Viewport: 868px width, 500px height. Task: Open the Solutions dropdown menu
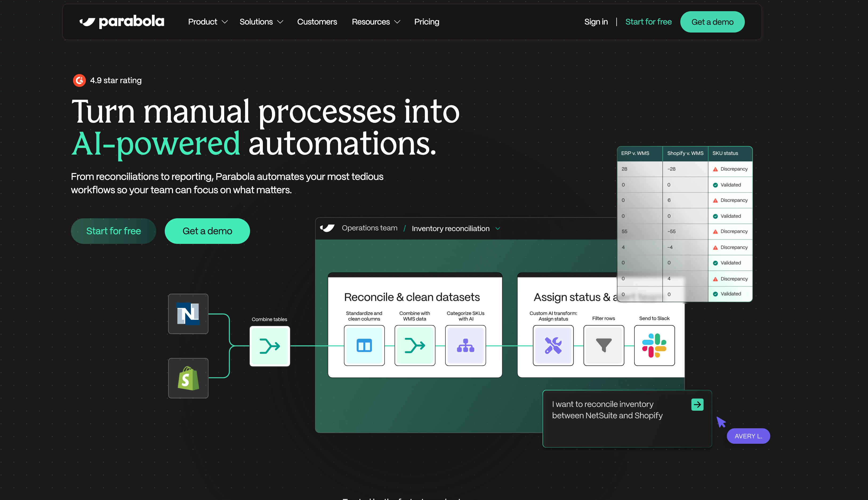(x=261, y=22)
